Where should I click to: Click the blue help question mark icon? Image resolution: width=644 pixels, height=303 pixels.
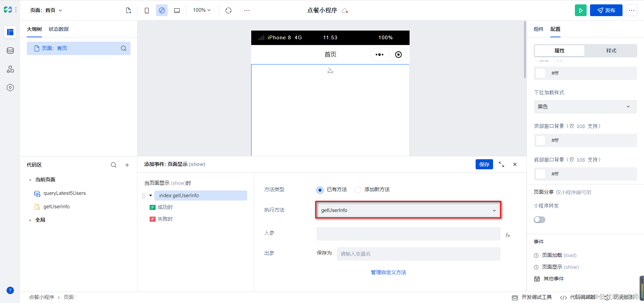[10, 291]
